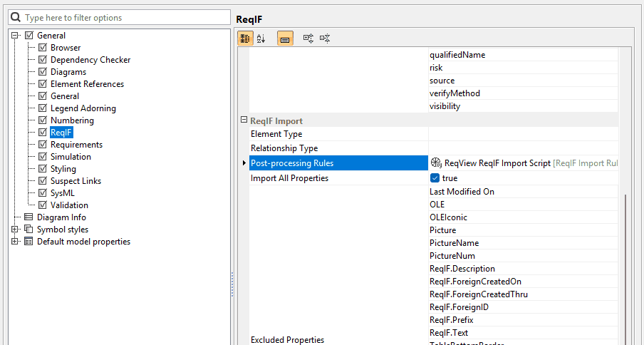
Task: Expand the Symbol styles node
Action: 15,230
